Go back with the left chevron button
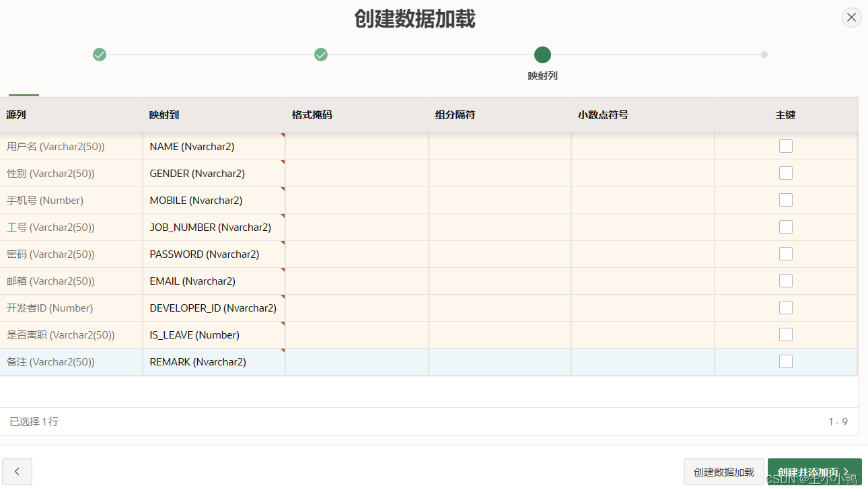 [x=17, y=472]
